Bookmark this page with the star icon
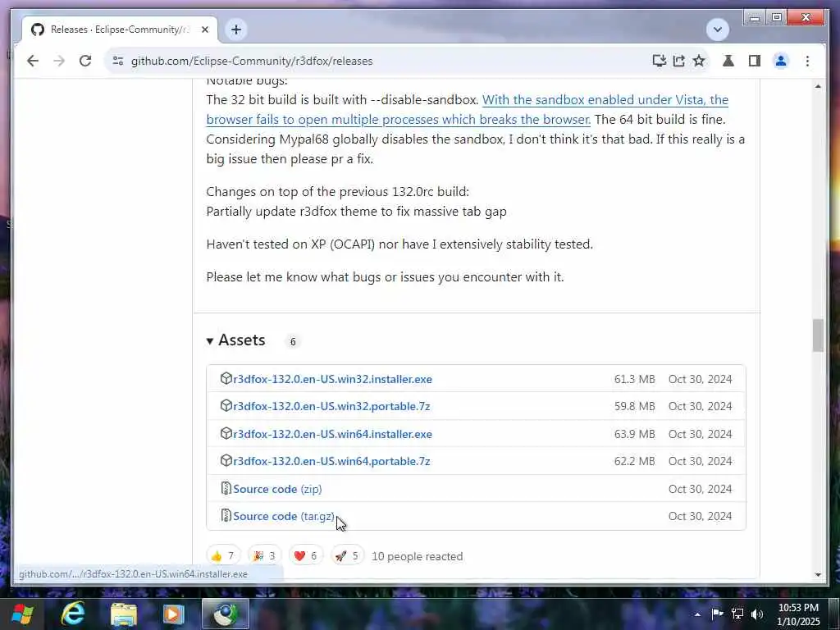Image resolution: width=840 pixels, height=630 pixels. 699,61
